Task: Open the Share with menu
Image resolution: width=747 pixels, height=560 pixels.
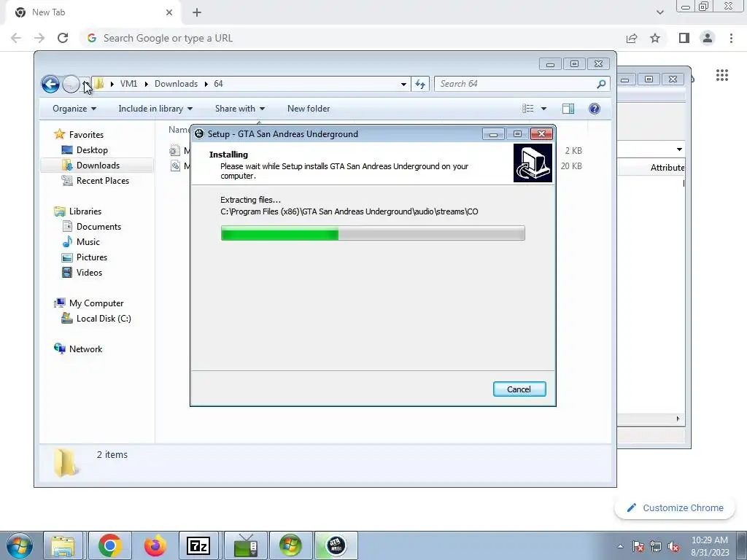Action: (239, 109)
